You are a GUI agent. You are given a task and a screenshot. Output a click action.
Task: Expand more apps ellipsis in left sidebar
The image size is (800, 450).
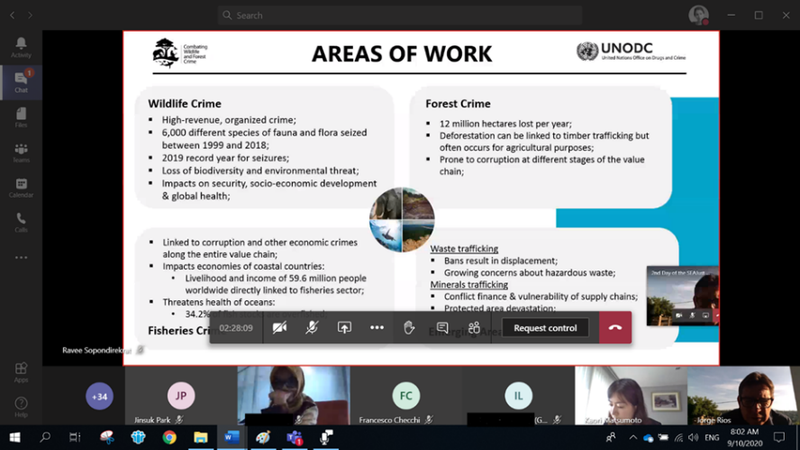[x=21, y=257]
